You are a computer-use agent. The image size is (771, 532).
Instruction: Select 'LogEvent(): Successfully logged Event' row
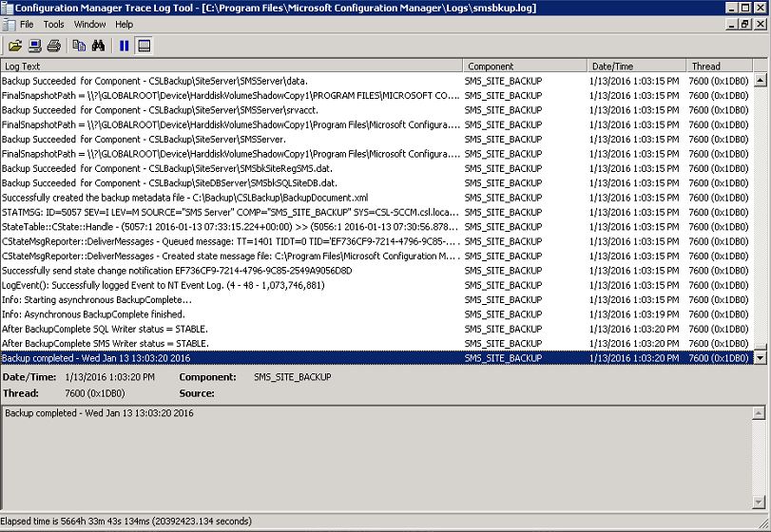(376, 285)
